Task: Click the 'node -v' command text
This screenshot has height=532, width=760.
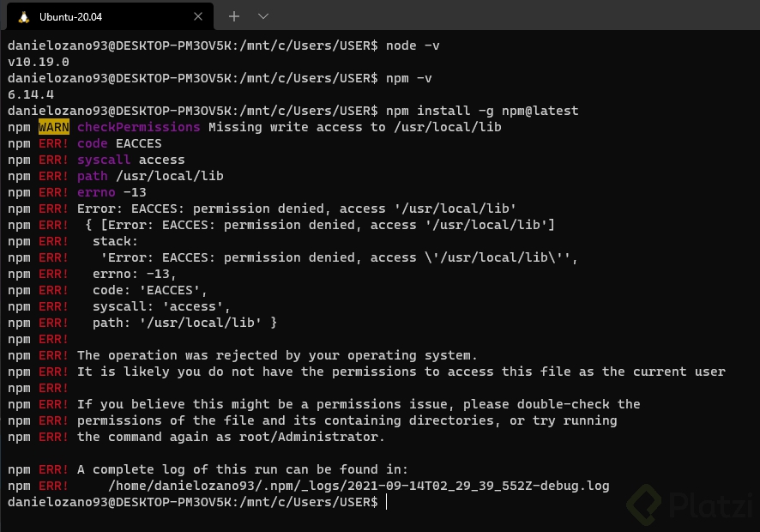Action: tap(413, 45)
